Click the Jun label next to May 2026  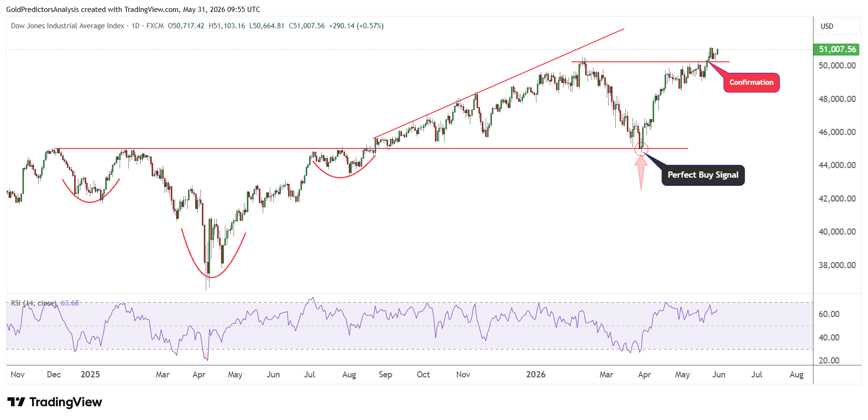pyautogui.click(x=718, y=375)
